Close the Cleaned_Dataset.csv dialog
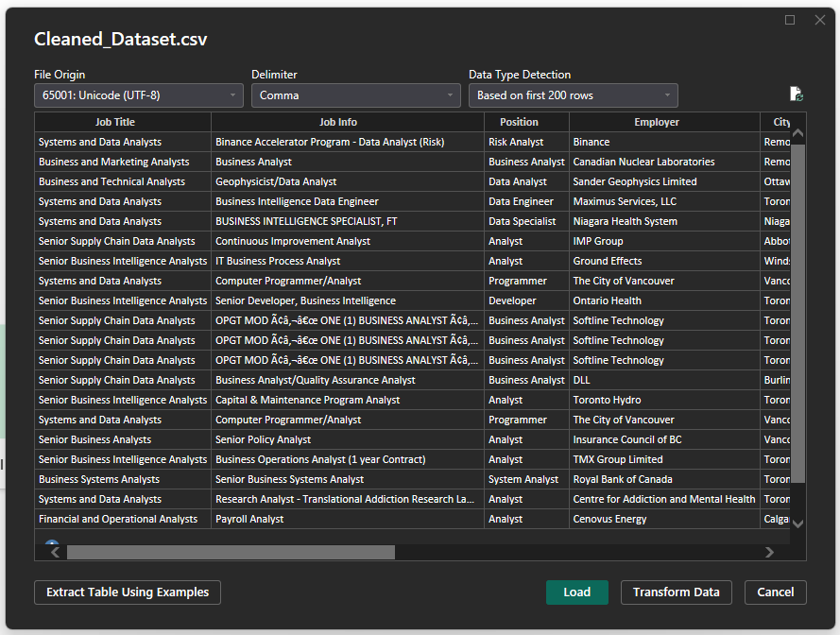This screenshot has height=635, width=840. pos(819,20)
